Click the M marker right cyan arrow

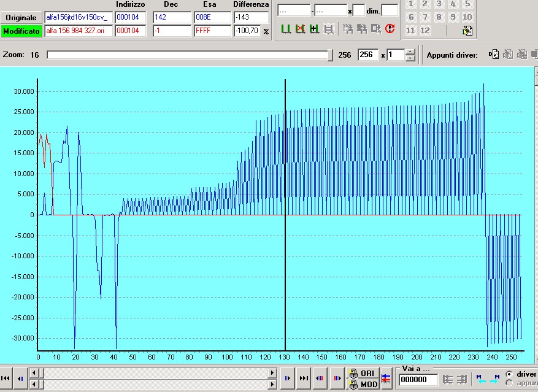tap(495, 379)
